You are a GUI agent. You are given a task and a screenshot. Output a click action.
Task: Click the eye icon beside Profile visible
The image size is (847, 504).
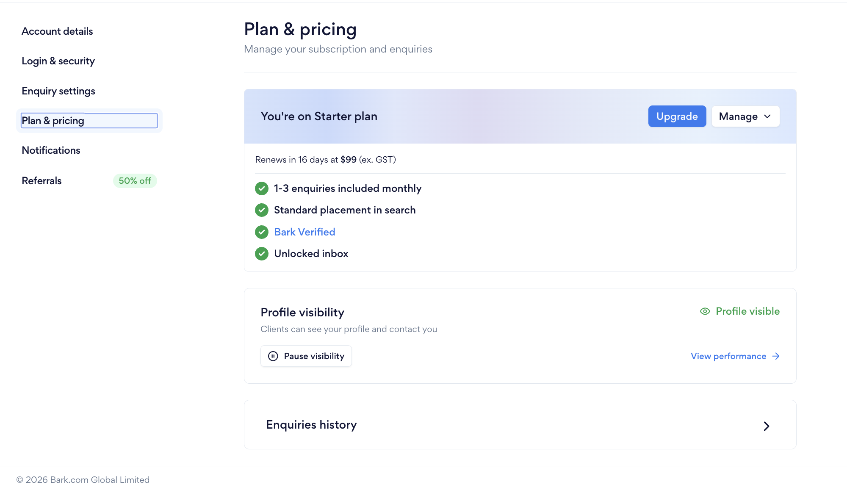click(x=705, y=311)
